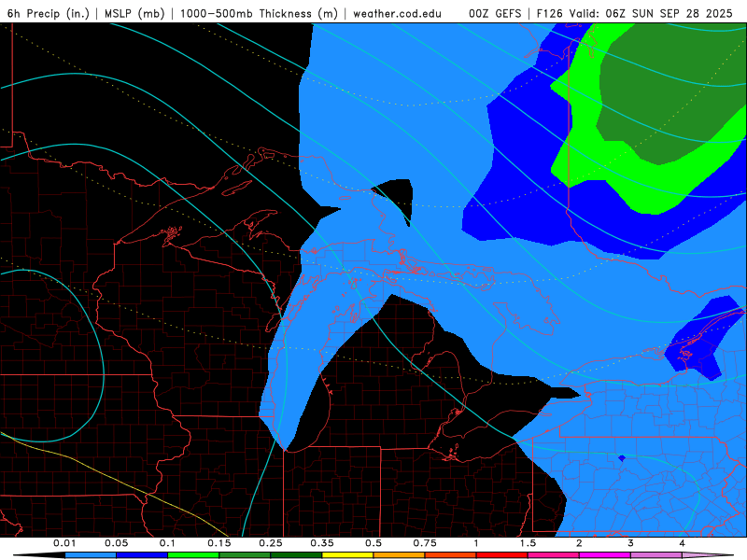Image resolution: width=747 pixels, height=560 pixels.
Task: Click the '3' legend value
Action: 630,543
